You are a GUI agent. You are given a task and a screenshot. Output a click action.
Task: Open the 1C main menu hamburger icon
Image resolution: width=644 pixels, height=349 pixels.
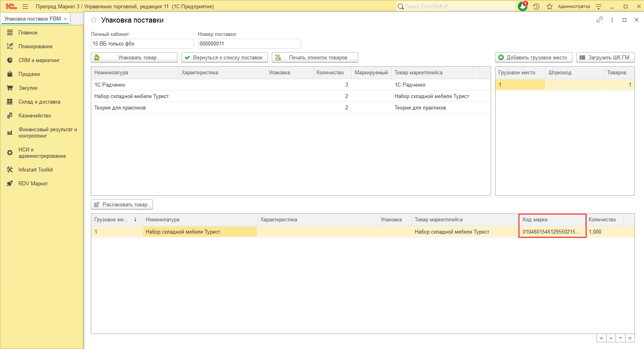click(x=25, y=6)
